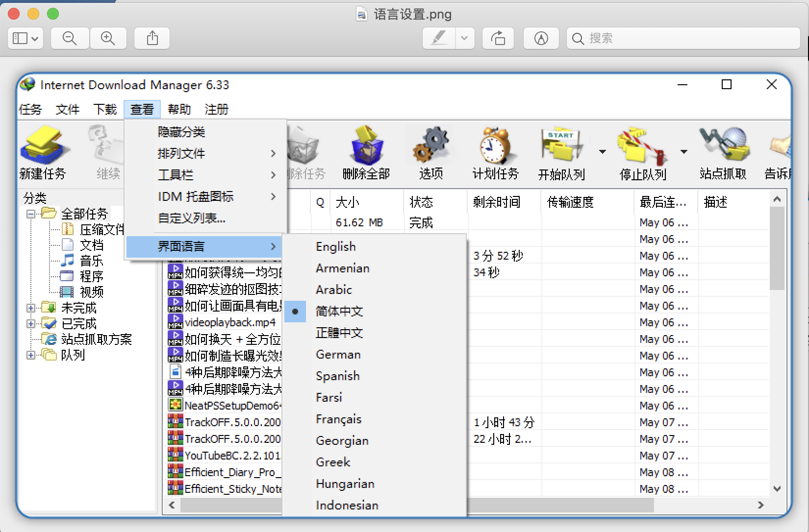809x532 pixels.
Task: Click the 音乐 category music icon
Action: coord(68,260)
